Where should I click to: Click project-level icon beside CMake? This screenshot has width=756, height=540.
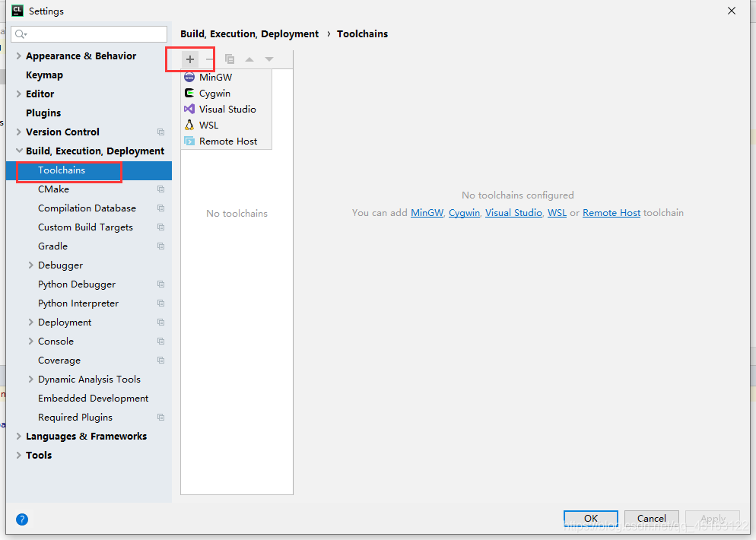pyautogui.click(x=161, y=189)
